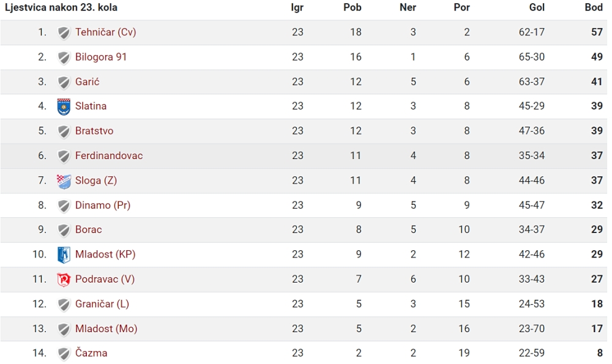The width and height of the screenshot is (612, 364).
Task: Click the Pob column header
Action: pyautogui.click(x=352, y=7)
